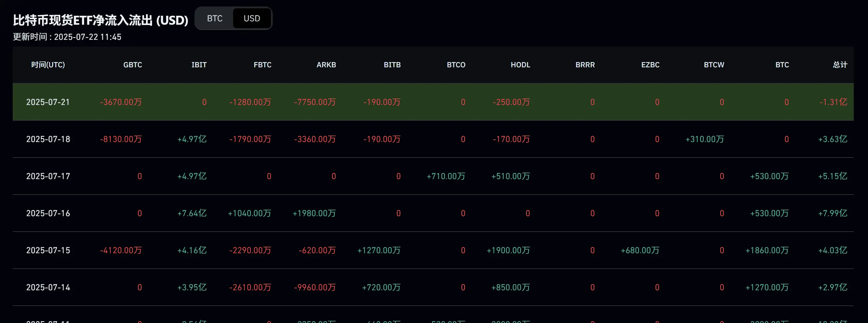This screenshot has height=323, width=868.
Task: Click HODL value +1900.00万
Action: click(508, 250)
